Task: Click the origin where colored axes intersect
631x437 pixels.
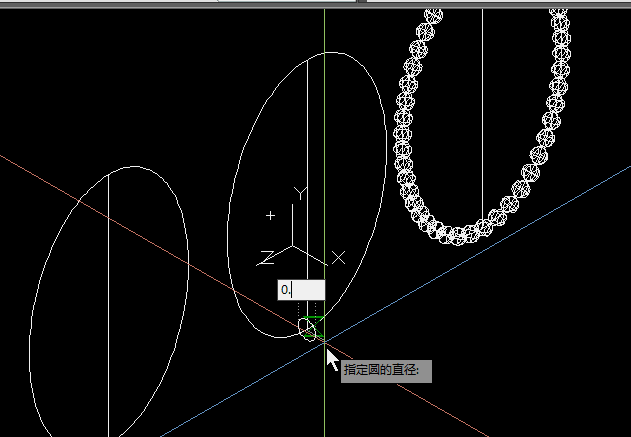Action: (325, 342)
